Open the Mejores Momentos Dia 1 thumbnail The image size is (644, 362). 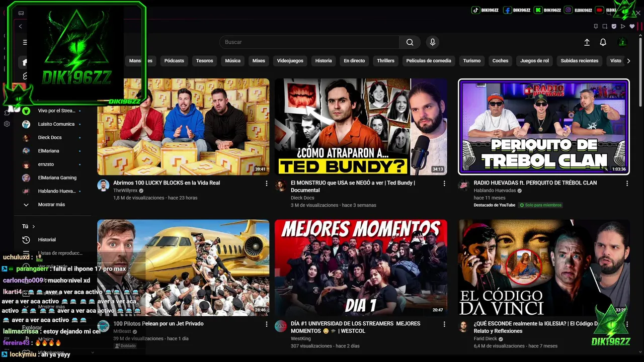361,267
